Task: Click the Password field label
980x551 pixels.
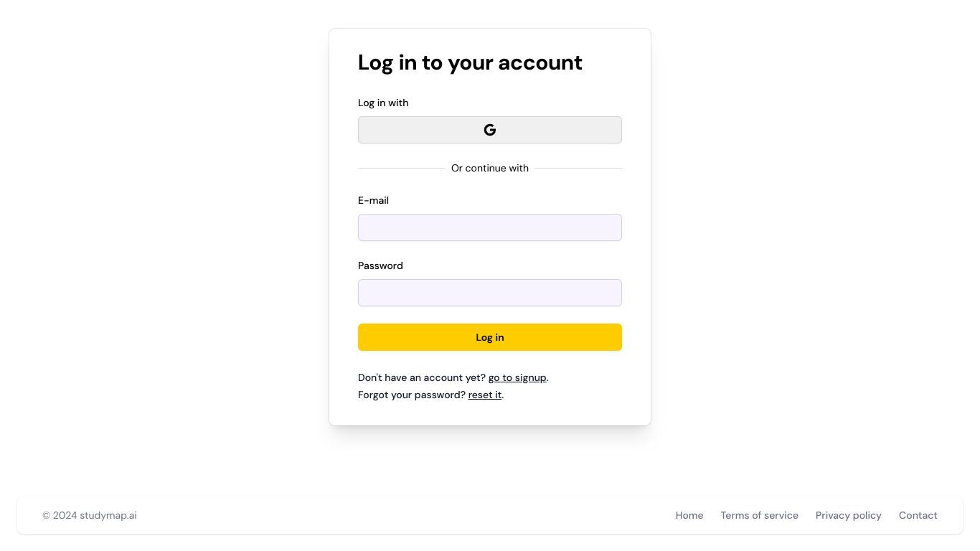Action: pyautogui.click(x=380, y=265)
